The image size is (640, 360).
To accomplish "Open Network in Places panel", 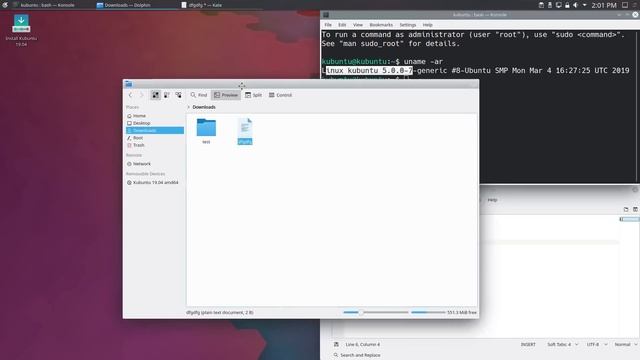I will click(x=155, y=164).
